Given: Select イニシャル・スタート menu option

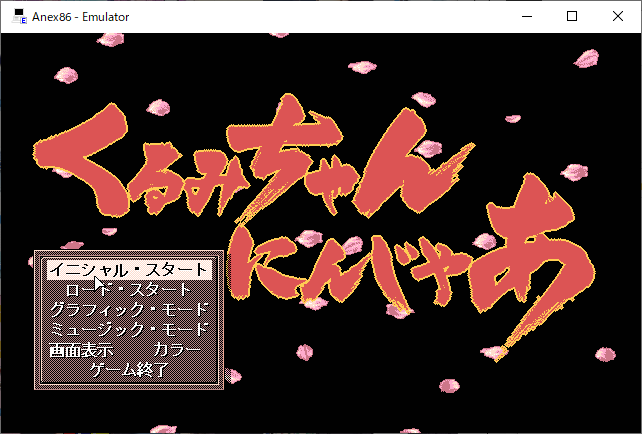Looking at the screenshot, I should (129, 270).
